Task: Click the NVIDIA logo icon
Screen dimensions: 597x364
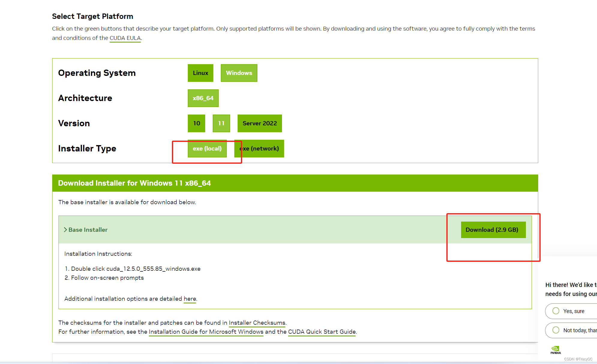Action: pos(555,349)
